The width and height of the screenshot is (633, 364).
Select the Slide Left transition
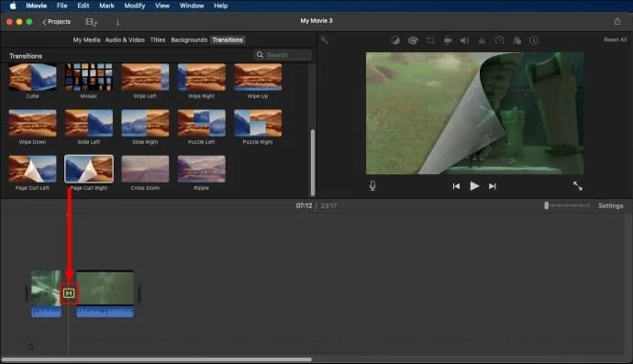89,123
